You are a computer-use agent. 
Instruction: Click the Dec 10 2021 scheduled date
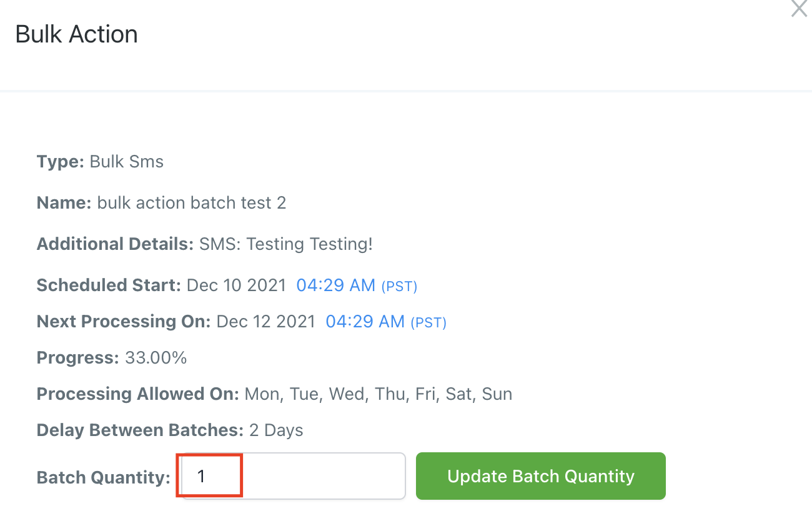tap(236, 285)
